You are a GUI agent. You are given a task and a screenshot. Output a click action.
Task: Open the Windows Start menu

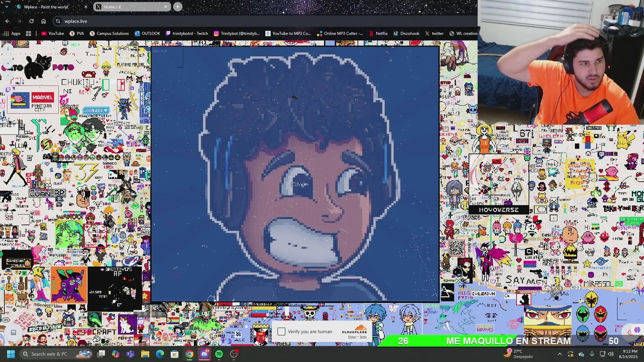11,354
